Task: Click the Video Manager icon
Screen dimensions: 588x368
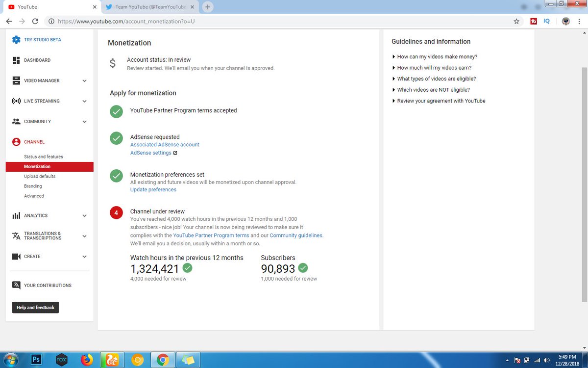Action: [16, 80]
